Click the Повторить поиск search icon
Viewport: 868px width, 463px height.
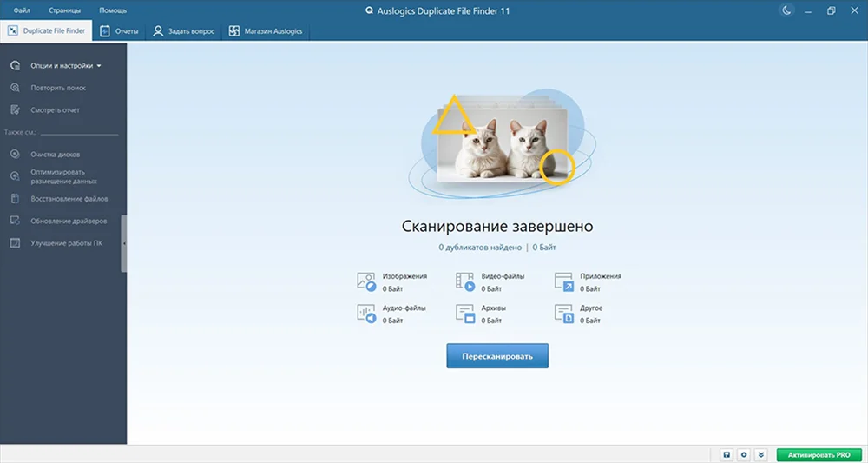15,88
